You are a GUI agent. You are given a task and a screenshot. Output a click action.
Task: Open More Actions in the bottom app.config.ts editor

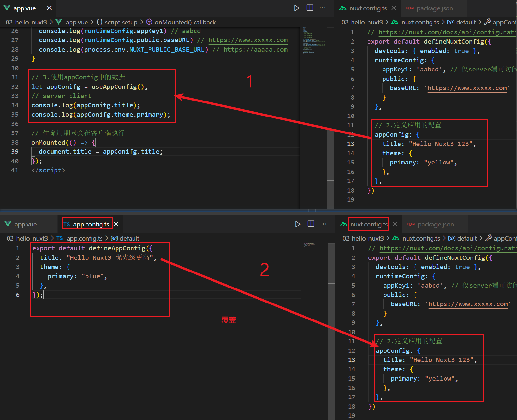coord(323,224)
